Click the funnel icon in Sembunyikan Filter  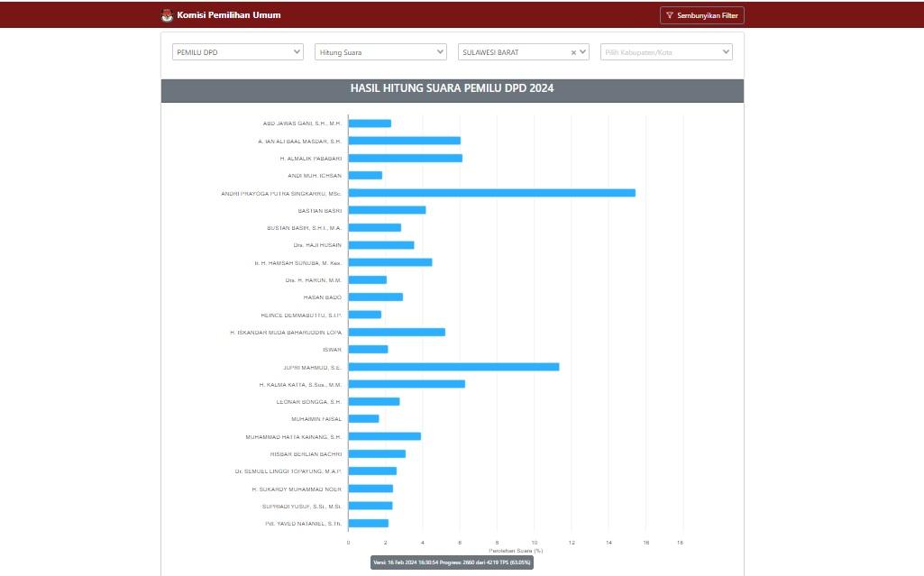point(670,15)
